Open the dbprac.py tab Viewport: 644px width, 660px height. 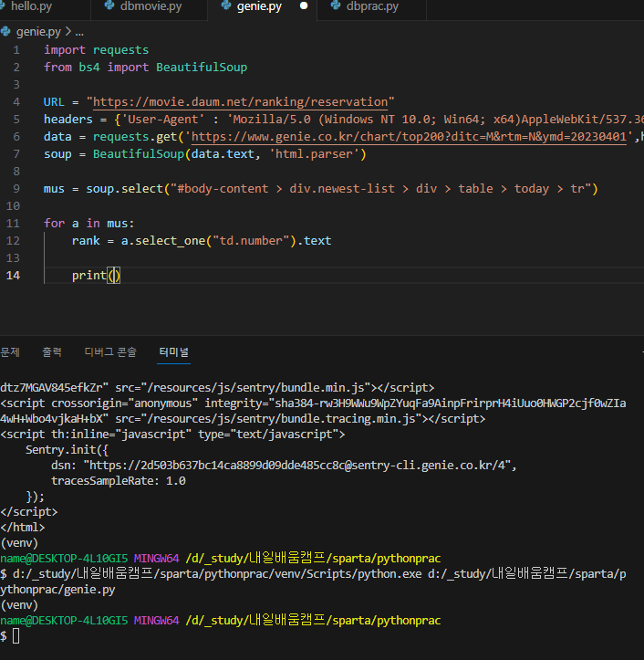click(372, 6)
